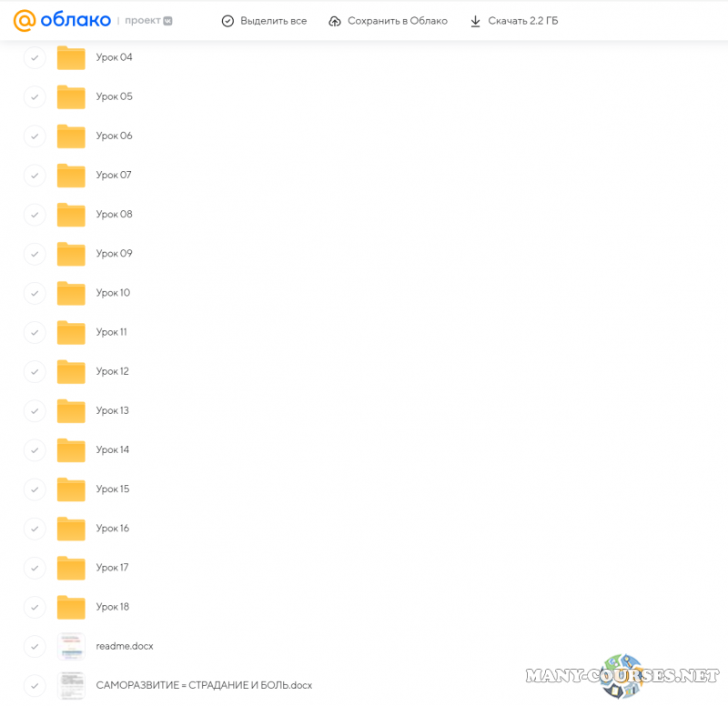Viewport: 728px width, 706px height.
Task: Click Скачать 2.2 ГБ
Action: tap(522, 21)
